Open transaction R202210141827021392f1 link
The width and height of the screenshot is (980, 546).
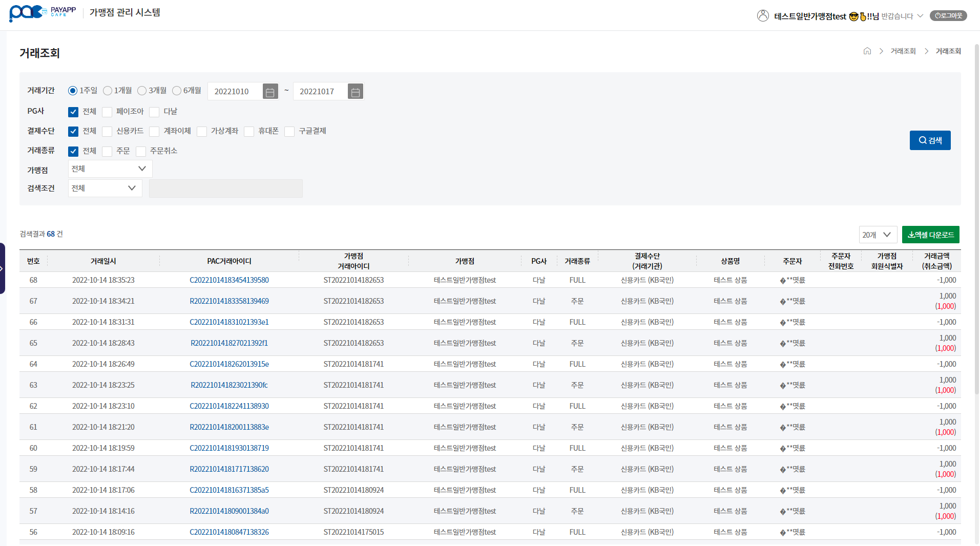[229, 343]
